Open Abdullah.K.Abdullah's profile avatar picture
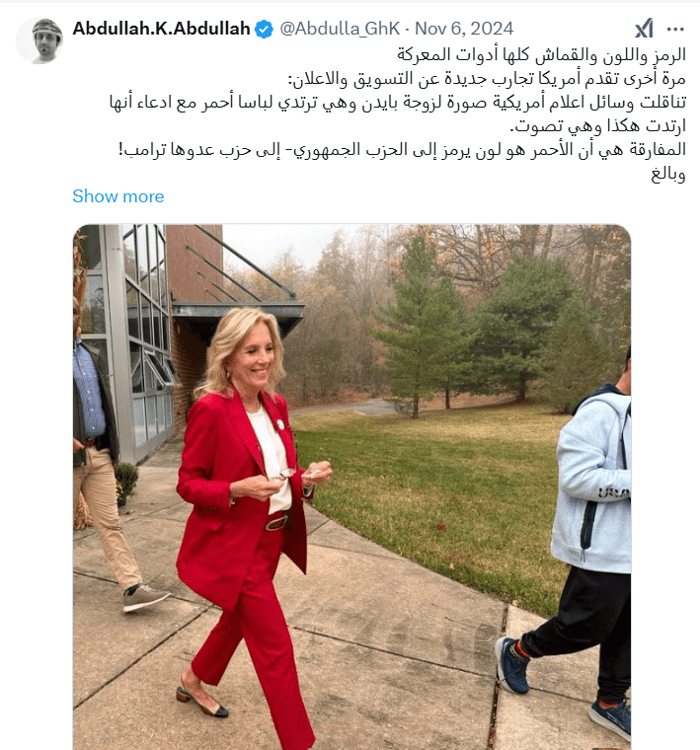The height and width of the screenshot is (750, 700). click(39, 40)
